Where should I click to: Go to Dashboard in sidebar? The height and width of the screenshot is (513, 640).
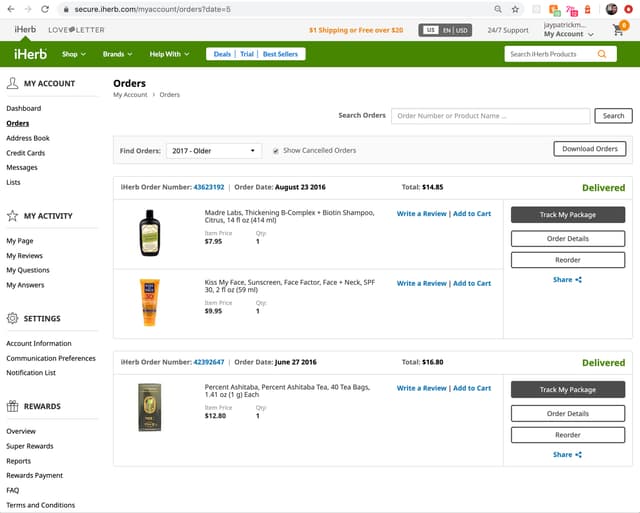(24, 108)
